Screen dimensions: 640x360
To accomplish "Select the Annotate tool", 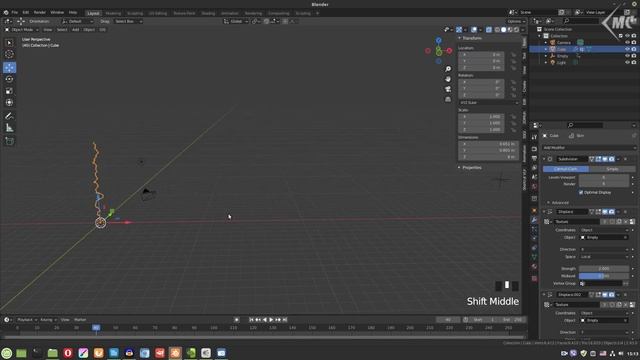I will tap(9, 116).
